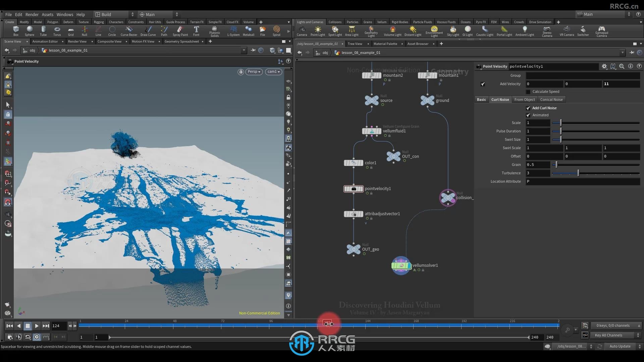Select the Vellum solver node icon

click(400, 265)
